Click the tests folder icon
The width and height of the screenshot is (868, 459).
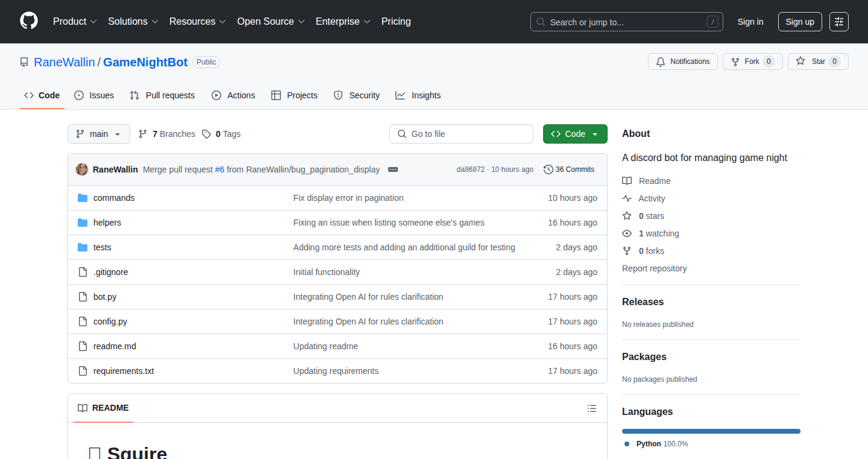83,247
